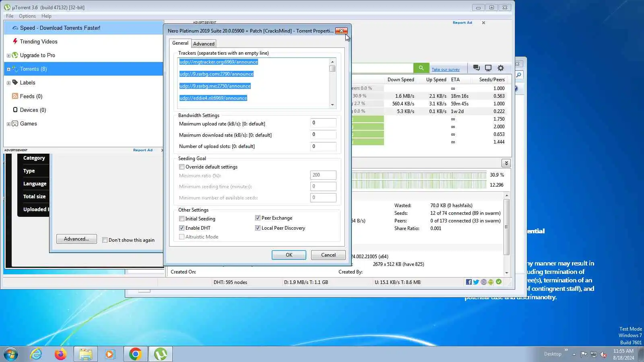Click the green network-OK check icon
Viewport: 644px width, 362px height.
499,282
